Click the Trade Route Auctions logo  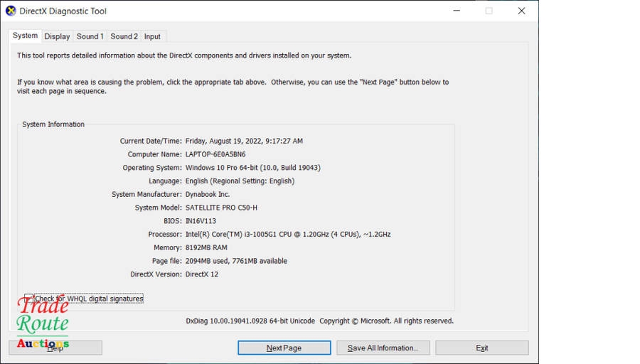click(x=43, y=323)
